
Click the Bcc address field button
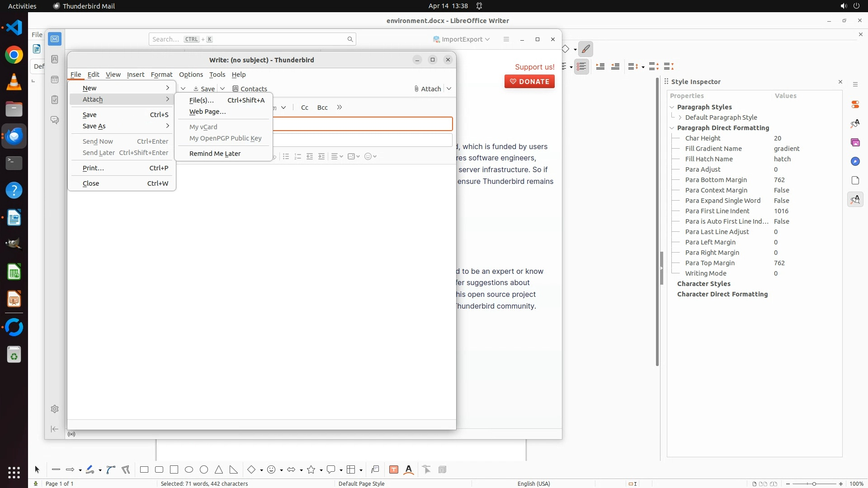pyautogui.click(x=322, y=108)
